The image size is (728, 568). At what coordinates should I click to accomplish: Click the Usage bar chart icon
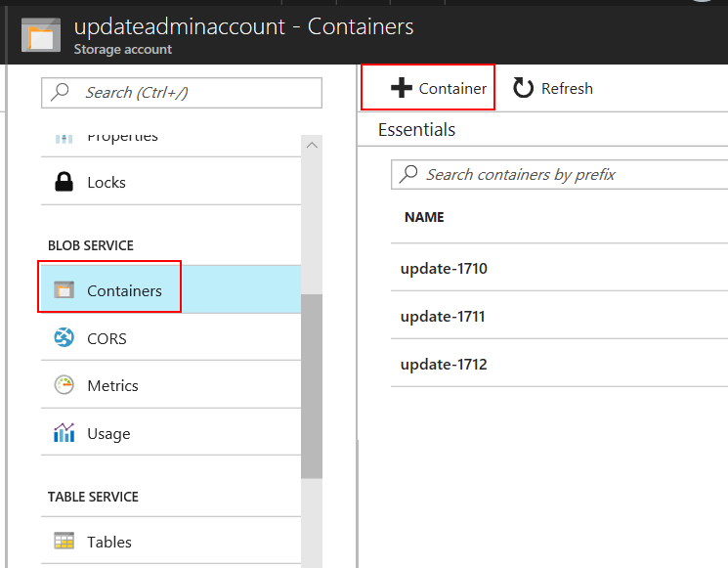64,432
